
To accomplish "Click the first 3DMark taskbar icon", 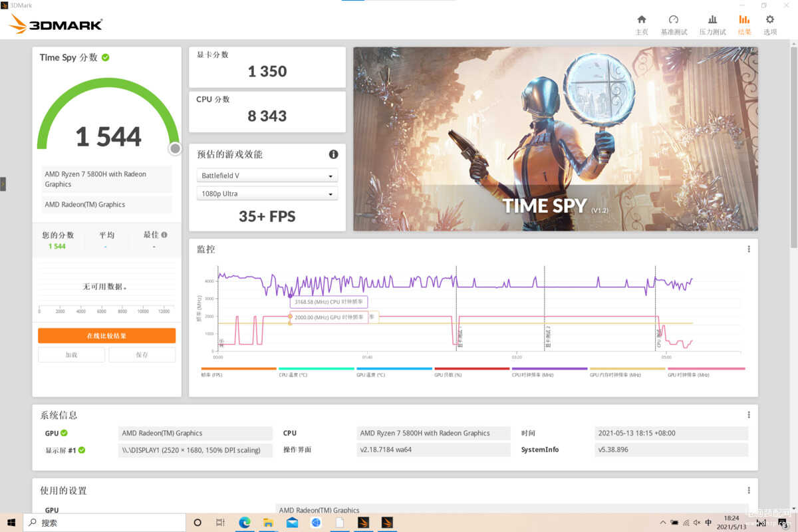I will [363, 523].
